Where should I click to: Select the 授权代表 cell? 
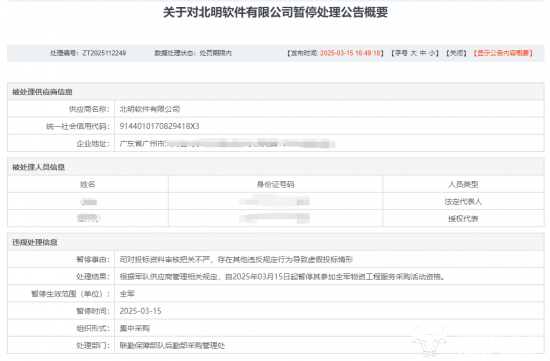click(x=463, y=219)
